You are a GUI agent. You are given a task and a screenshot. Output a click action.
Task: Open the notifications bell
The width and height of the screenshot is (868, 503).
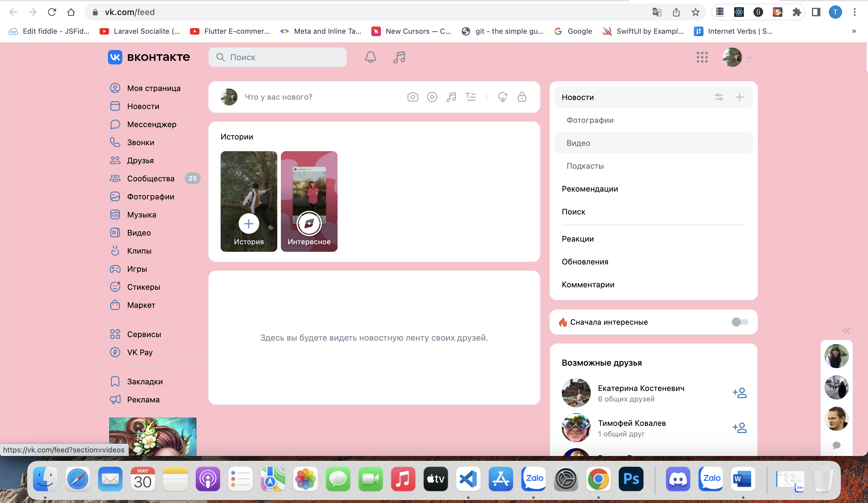point(371,57)
